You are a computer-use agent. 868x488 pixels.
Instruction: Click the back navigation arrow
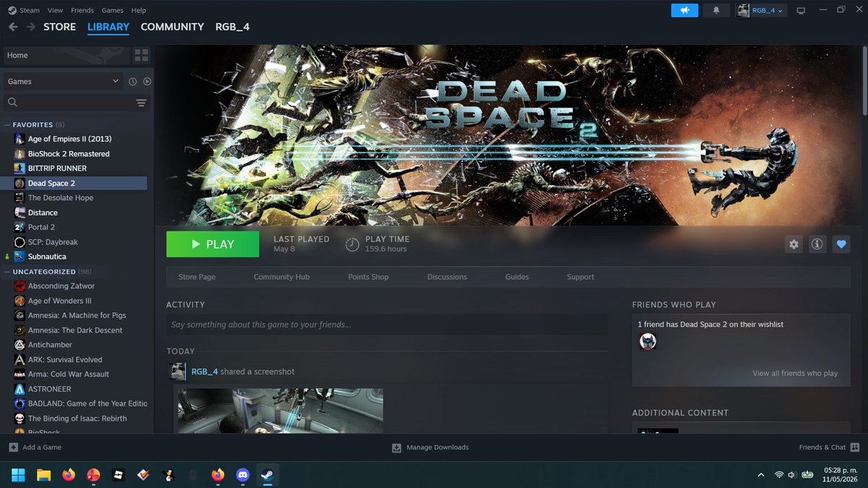(13, 27)
